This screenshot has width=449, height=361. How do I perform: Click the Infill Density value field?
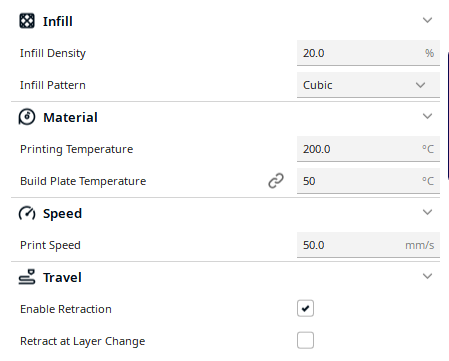(x=368, y=53)
